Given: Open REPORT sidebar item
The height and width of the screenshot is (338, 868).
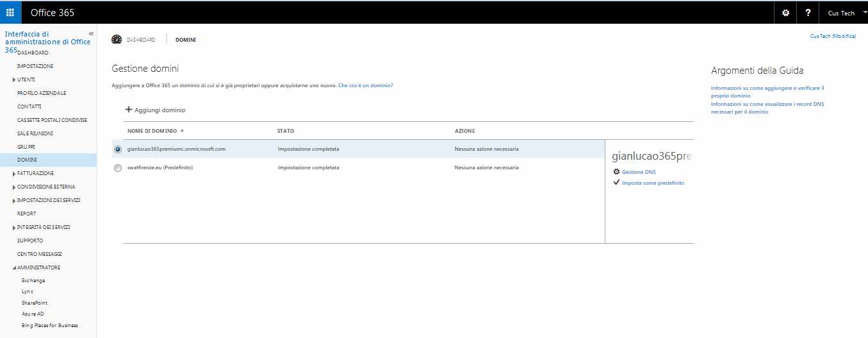Looking at the screenshot, I should coord(27,214).
